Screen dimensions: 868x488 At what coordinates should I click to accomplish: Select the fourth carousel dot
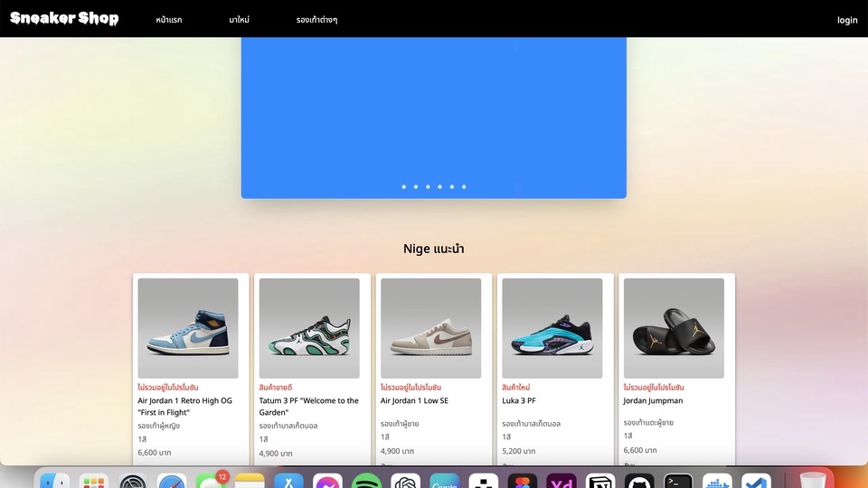click(x=440, y=187)
